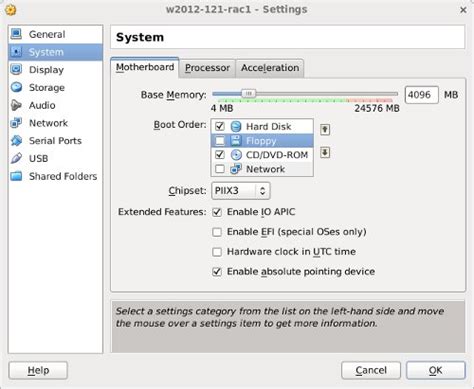Click the 24576 MB maximum memory label
This screenshot has width=474, height=389.
tap(377, 108)
